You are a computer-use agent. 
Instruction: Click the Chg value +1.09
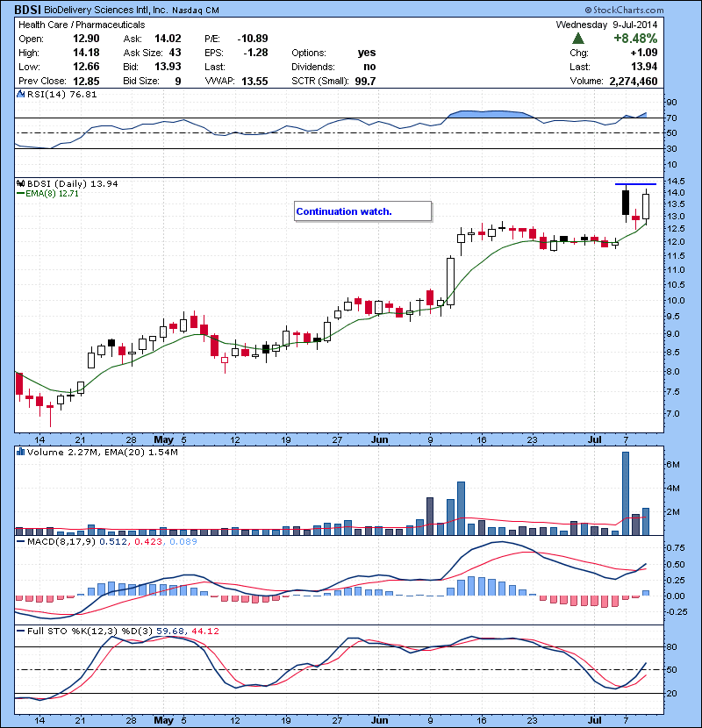644,53
